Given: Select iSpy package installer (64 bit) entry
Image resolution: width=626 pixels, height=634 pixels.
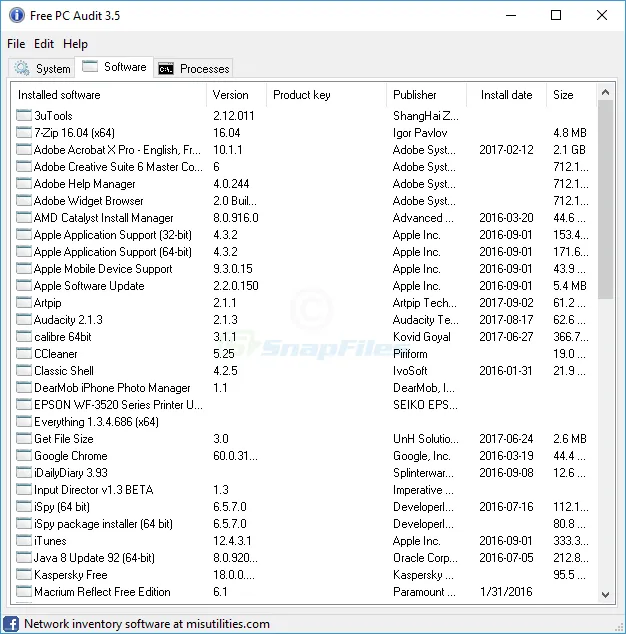Looking at the screenshot, I should click(x=103, y=523).
